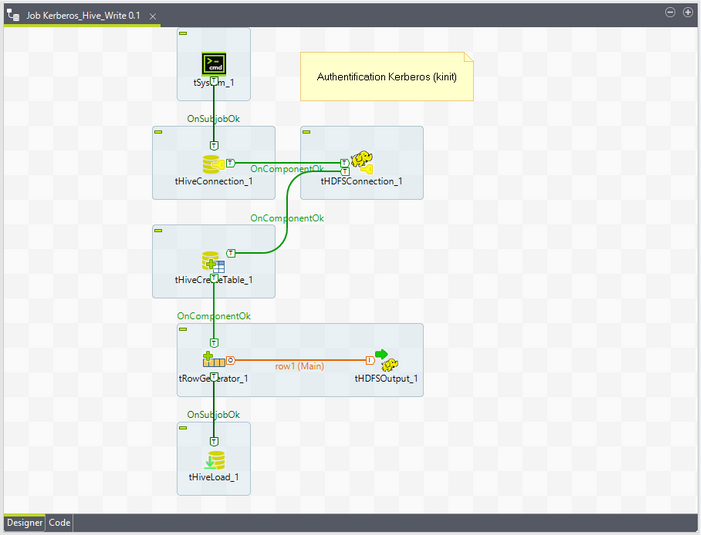The width and height of the screenshot is (701, 535).
Task: Click the job icon in Kerberos_Hive_Write tab
Action: [13, 15]
